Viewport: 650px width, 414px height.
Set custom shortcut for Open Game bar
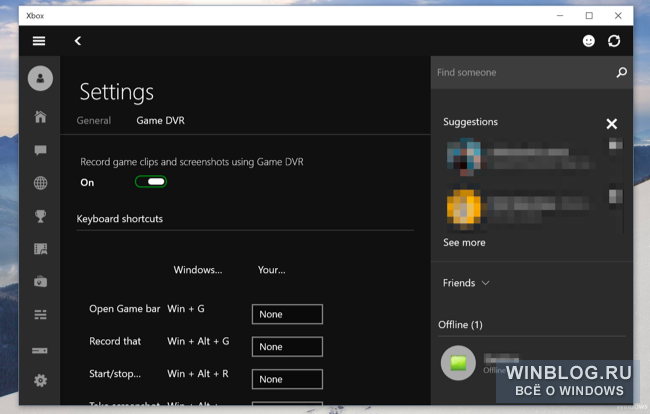(287, 314)
